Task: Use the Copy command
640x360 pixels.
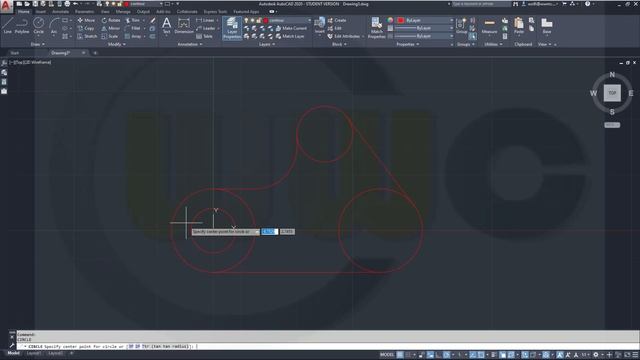Action: point(86,28)
